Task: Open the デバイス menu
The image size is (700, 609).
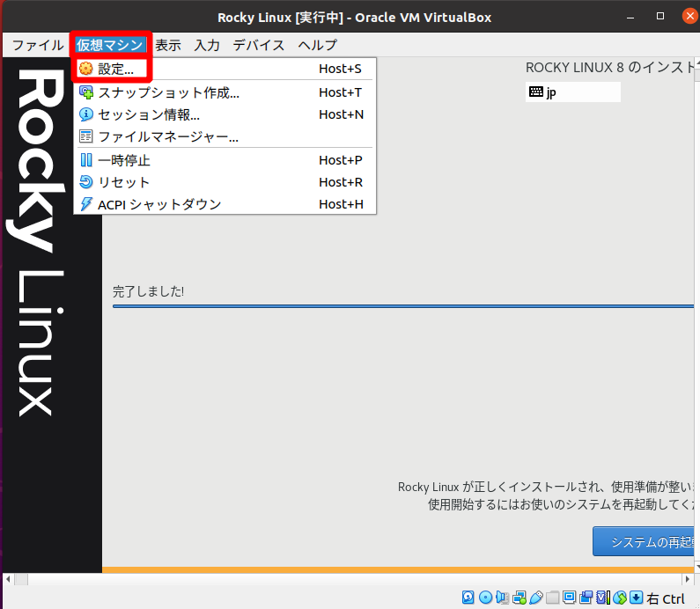Action: [x=259, y=45]
